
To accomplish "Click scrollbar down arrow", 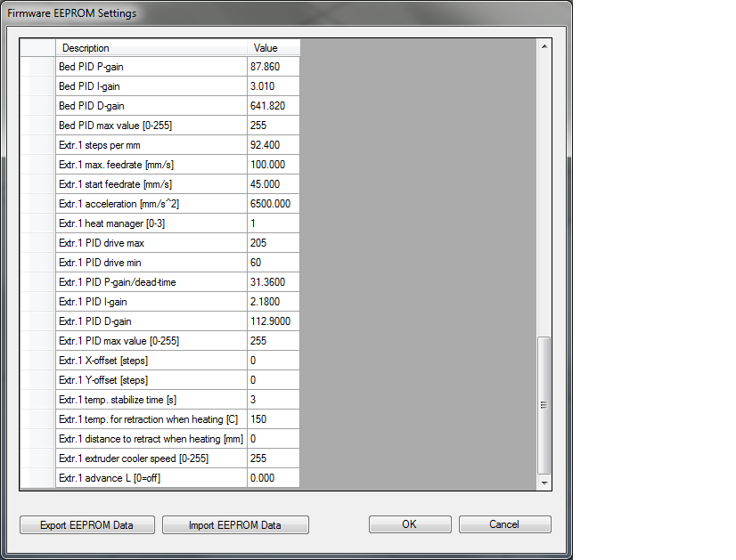I will (544, 482).
